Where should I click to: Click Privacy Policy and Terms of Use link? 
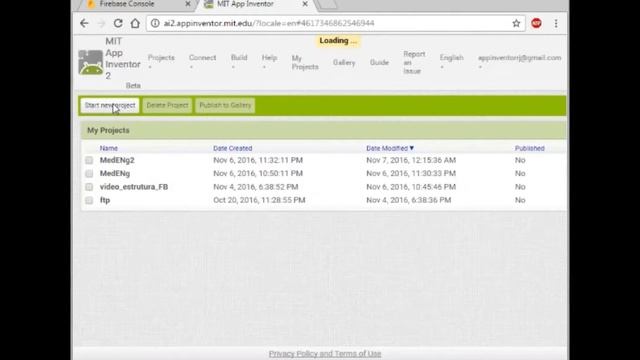tap(325, 353)
